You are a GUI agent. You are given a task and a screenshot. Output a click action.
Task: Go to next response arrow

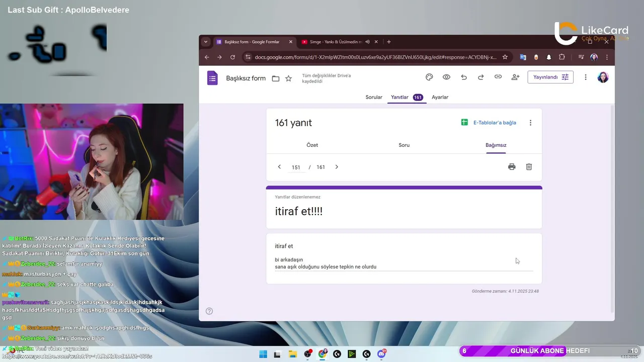point(337,167)
